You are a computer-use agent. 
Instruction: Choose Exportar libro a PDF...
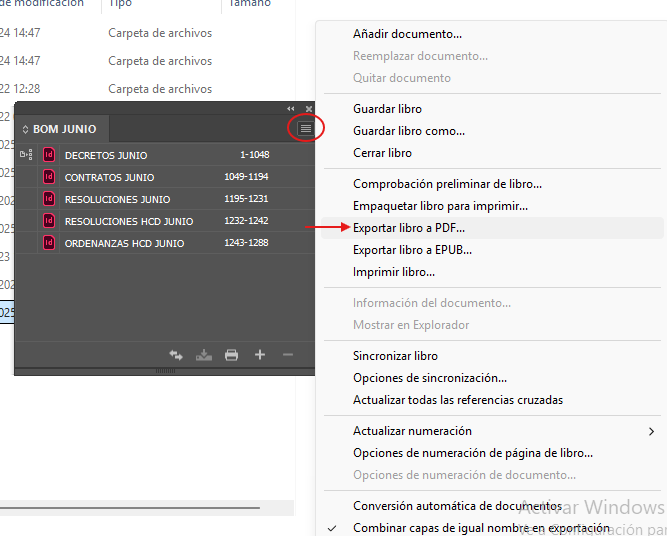[492, 228]
